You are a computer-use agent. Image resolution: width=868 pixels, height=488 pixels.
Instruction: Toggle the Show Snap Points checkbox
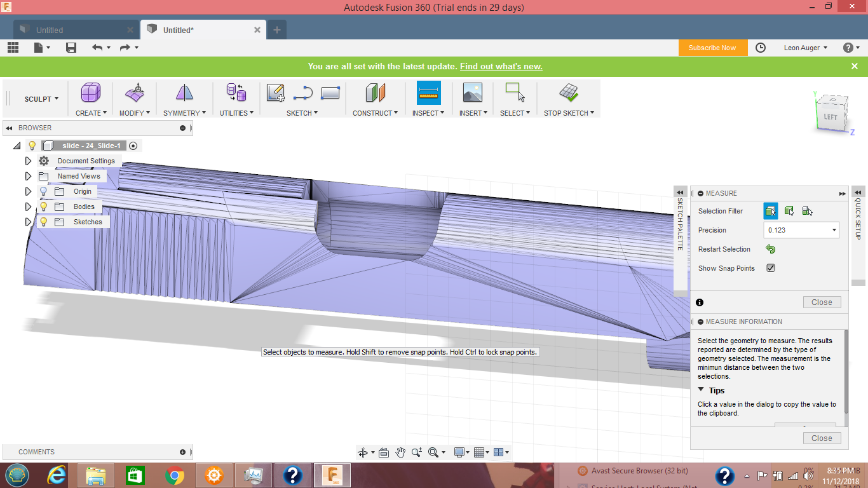tap(771, 268)
